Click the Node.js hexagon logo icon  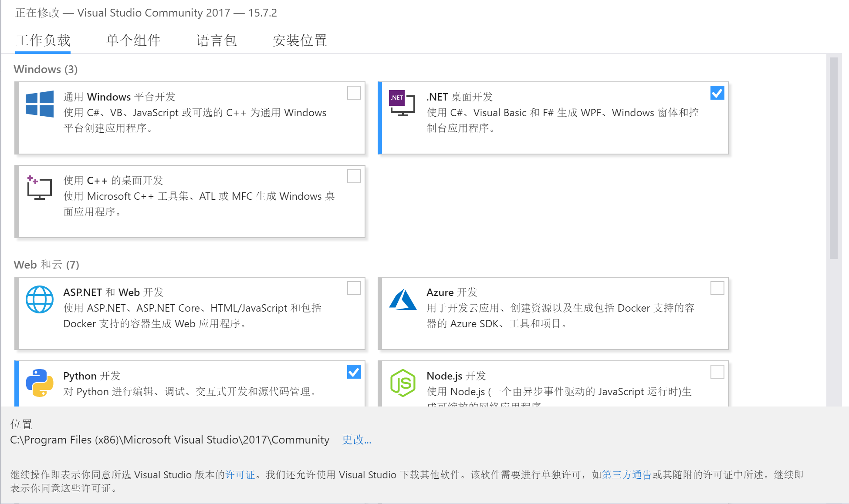point(403,383)
